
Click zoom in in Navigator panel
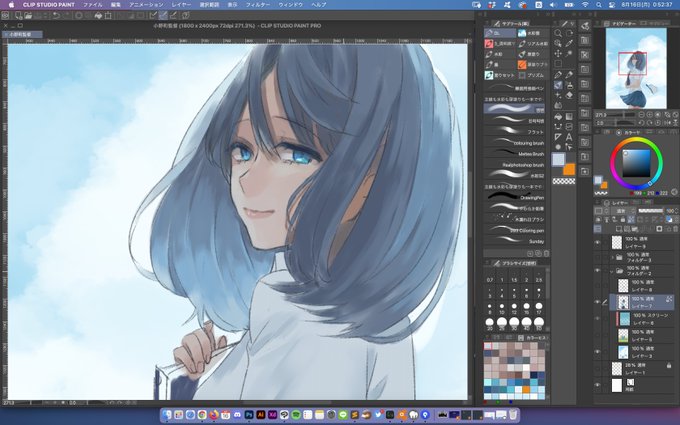(x=650, y=115)
